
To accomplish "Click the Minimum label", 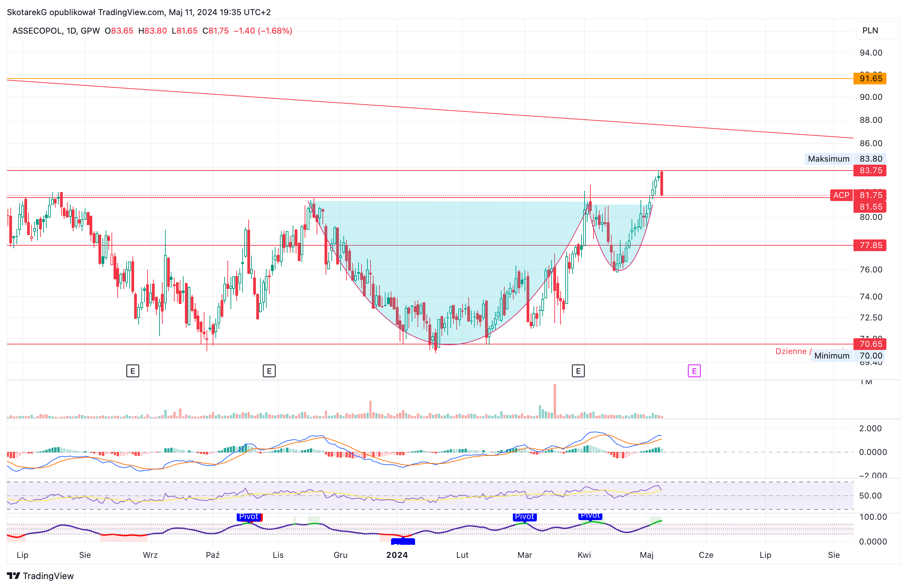I will (x=832, y=355).
